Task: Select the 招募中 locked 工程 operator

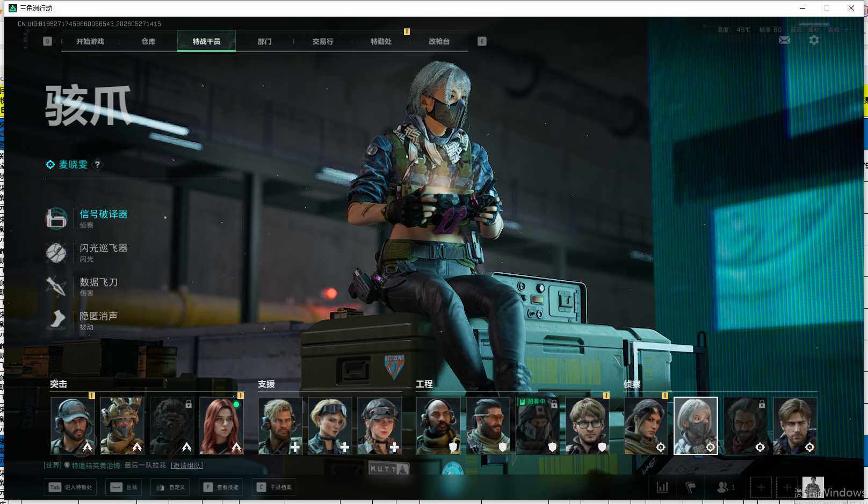Action: pos(538,426)
